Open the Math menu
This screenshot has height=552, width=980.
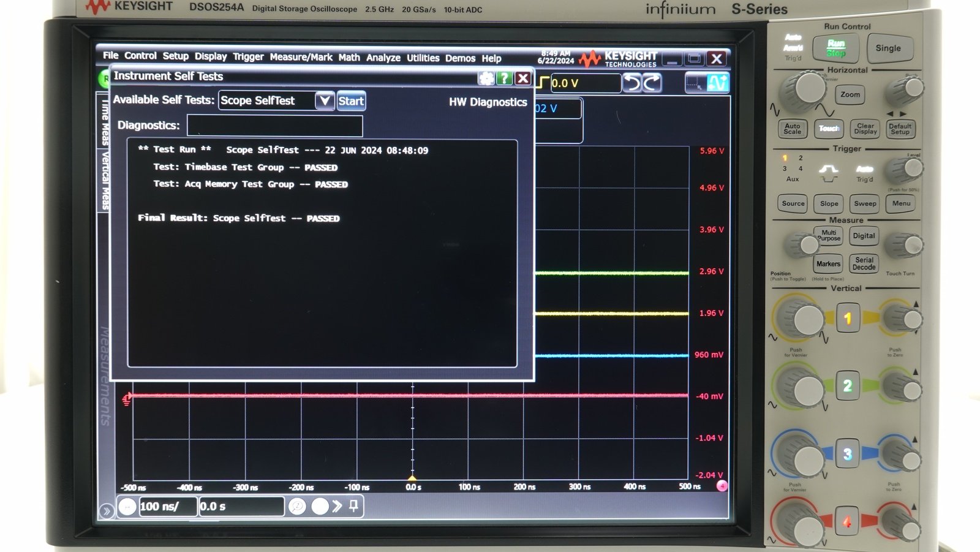349,58
